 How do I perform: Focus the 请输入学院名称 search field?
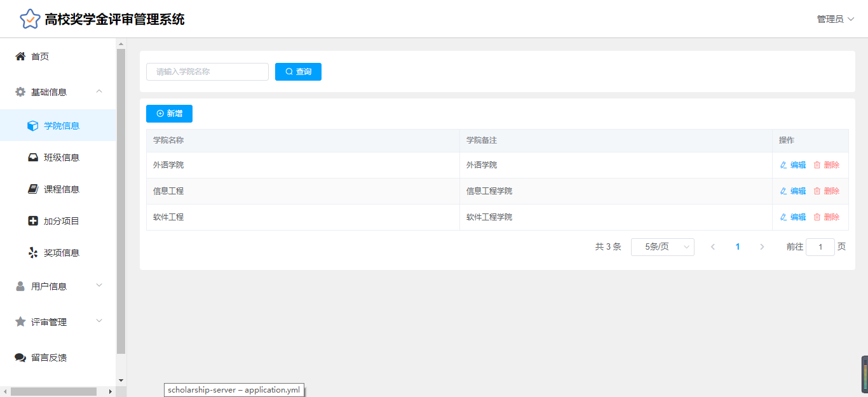[x=207, y=72]
